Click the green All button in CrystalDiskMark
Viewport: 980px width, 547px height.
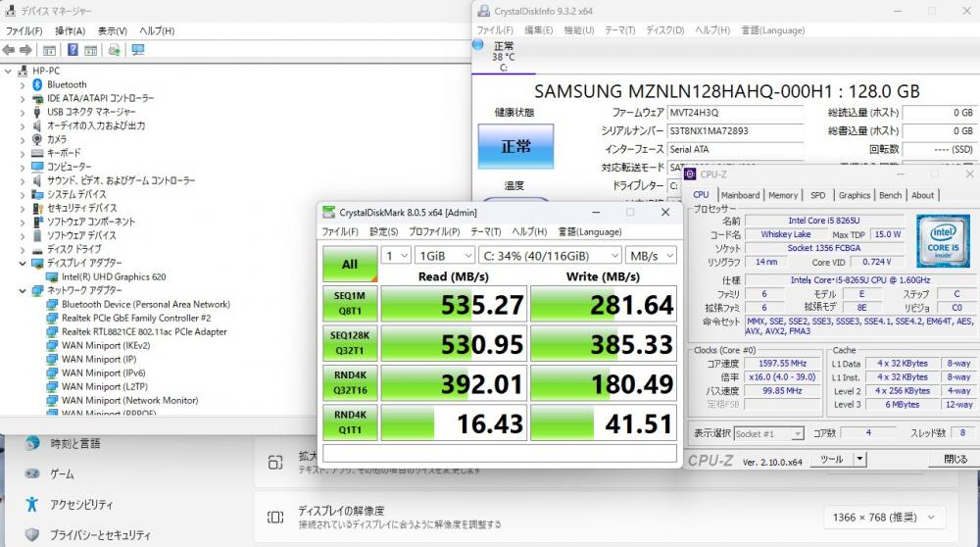pyautogui.click(x=350, y=264)
